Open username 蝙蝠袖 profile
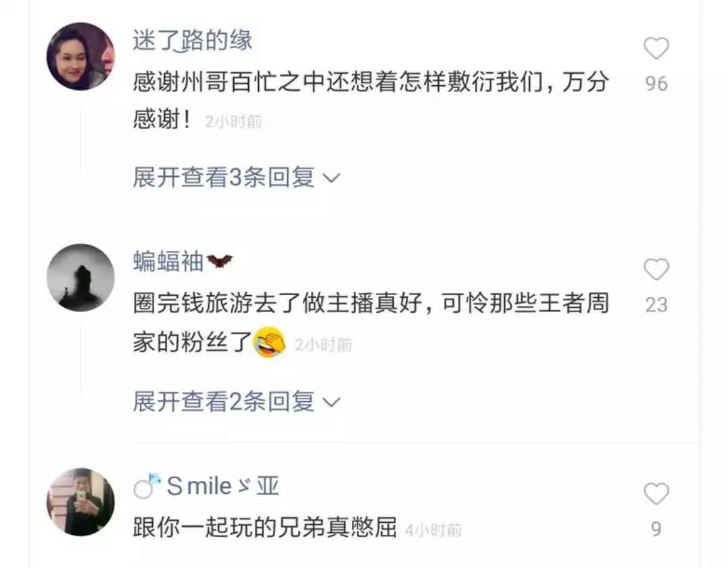Image resolution: width=728 pixels, height=568 pixels. (168, 261)
